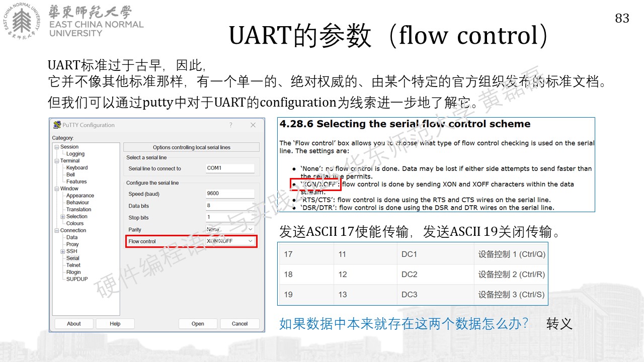Open the Translation settings category

[x=79, y=210]
